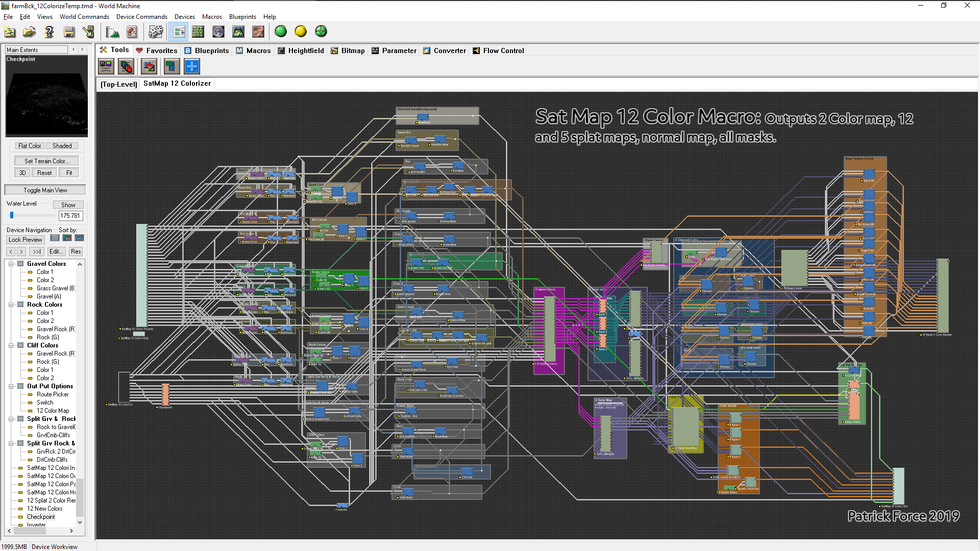
Task: Switch to the Converter device tab
Action: 444,51
